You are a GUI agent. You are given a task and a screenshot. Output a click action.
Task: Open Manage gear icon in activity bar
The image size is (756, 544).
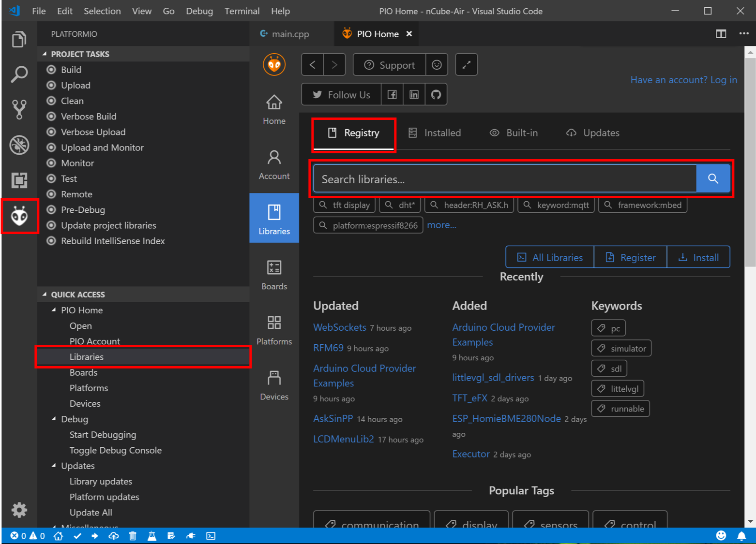point(19,510)
